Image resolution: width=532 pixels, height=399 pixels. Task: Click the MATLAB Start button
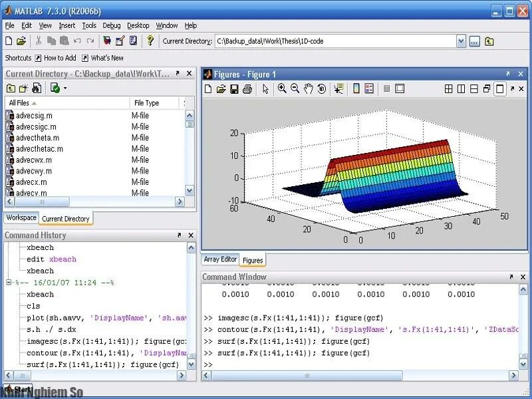point(19,390)
